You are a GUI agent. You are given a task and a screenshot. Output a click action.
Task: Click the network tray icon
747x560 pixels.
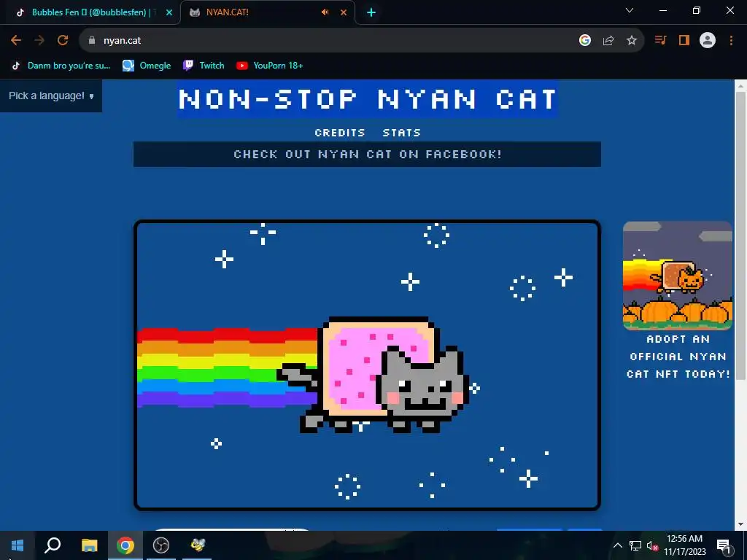coord(635,545)
